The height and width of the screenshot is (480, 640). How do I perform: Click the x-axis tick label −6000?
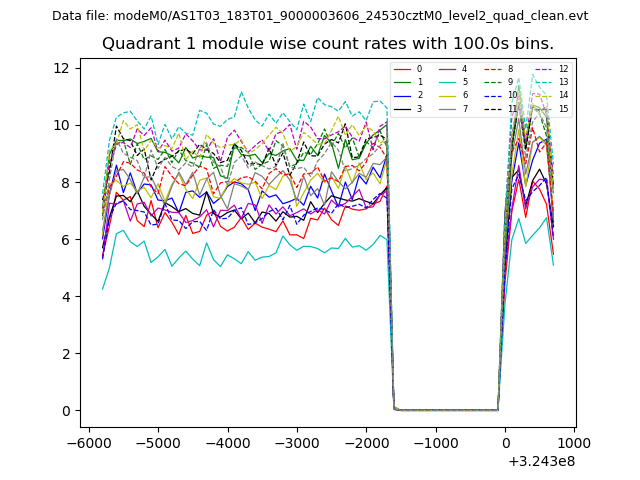[x=89, y=442]
